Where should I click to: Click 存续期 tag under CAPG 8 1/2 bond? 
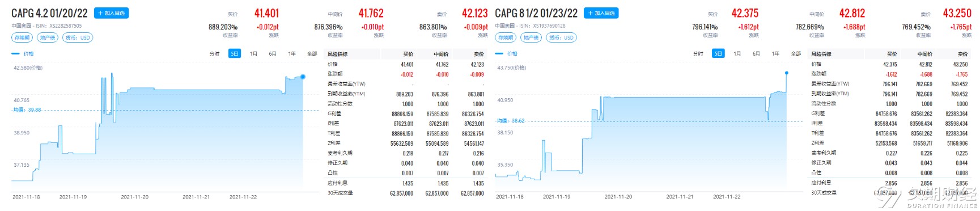pos(506,37)
